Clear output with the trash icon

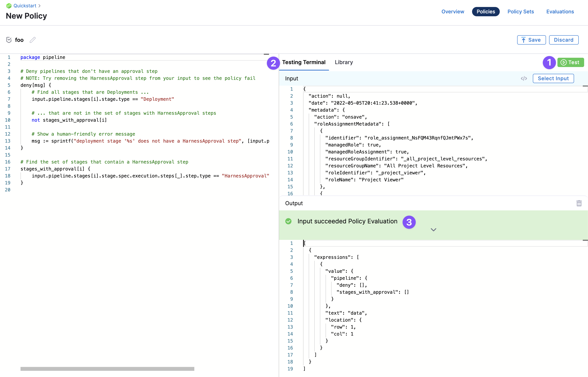pyautogui.click(x=579, y=203)
